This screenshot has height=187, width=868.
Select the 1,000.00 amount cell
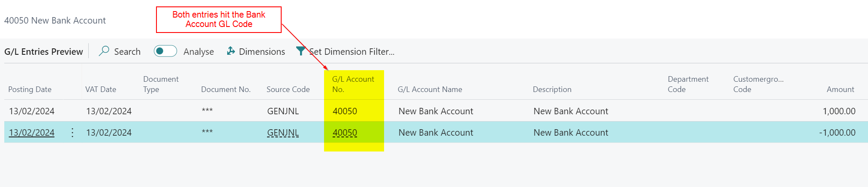click(838, 111)
